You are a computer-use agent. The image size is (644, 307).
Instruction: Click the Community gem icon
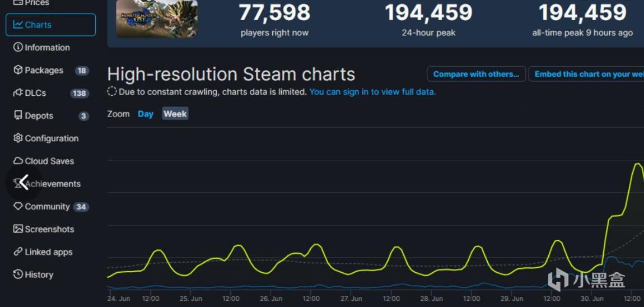tap(18, 206)
